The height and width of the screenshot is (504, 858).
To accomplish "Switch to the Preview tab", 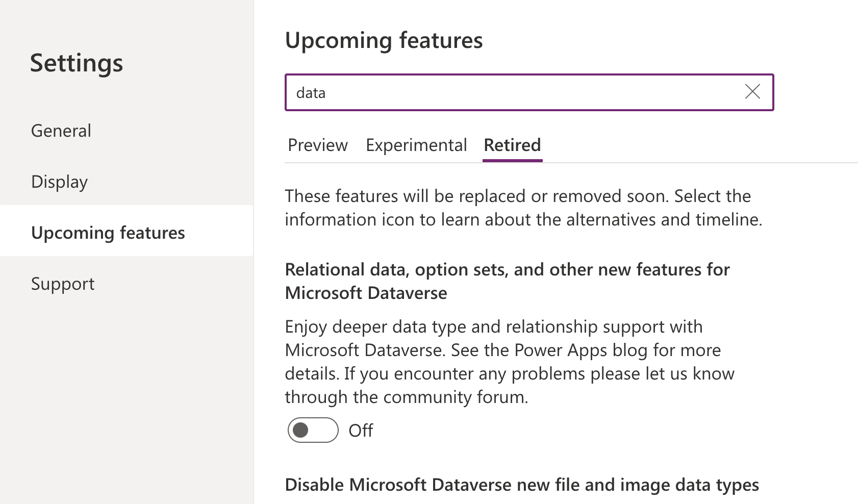I will 318,145.
